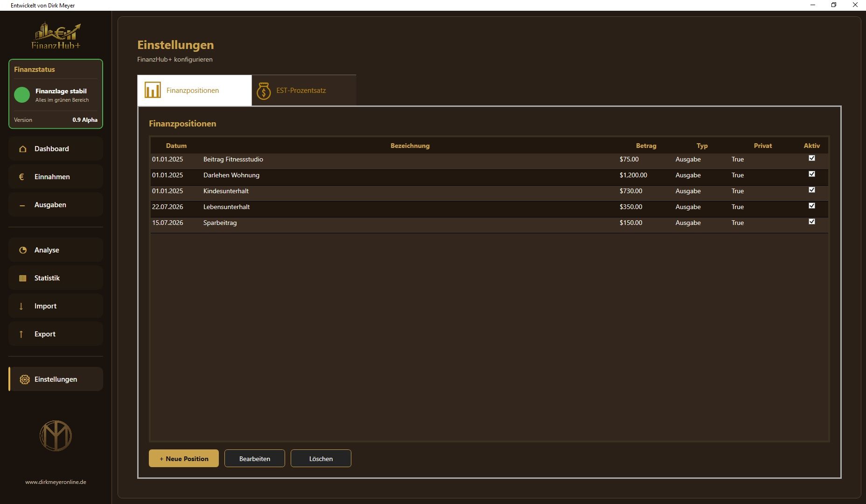
Task: Sort by the Aktiv column header
Action: tap(812, 146)
